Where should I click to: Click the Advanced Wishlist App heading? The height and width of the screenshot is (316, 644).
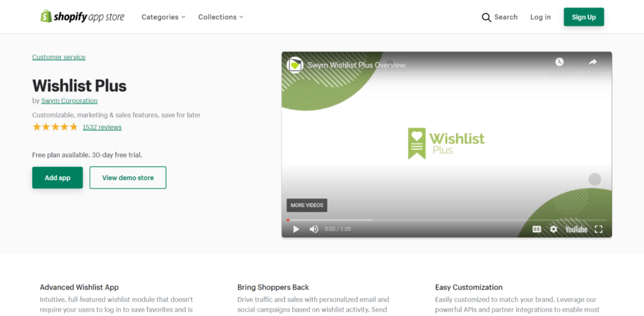point(79,287)
